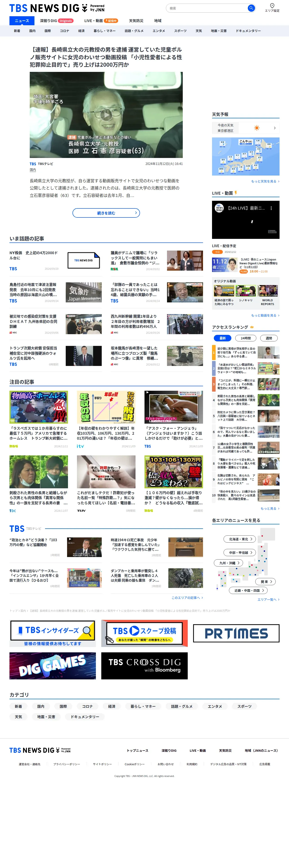This screenshot has width=289, height=868.
Task: Open もっと天気を見る link
Action: click(265, 181)
